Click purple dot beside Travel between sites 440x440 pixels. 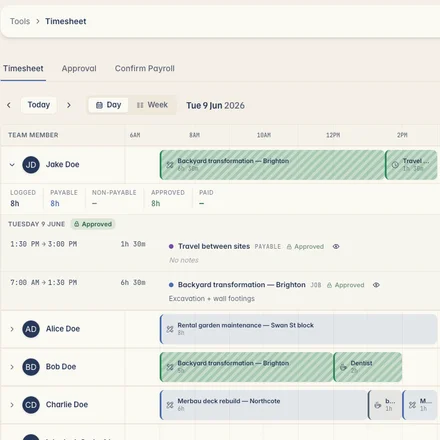pyautogui.click(x=171, y=247)
